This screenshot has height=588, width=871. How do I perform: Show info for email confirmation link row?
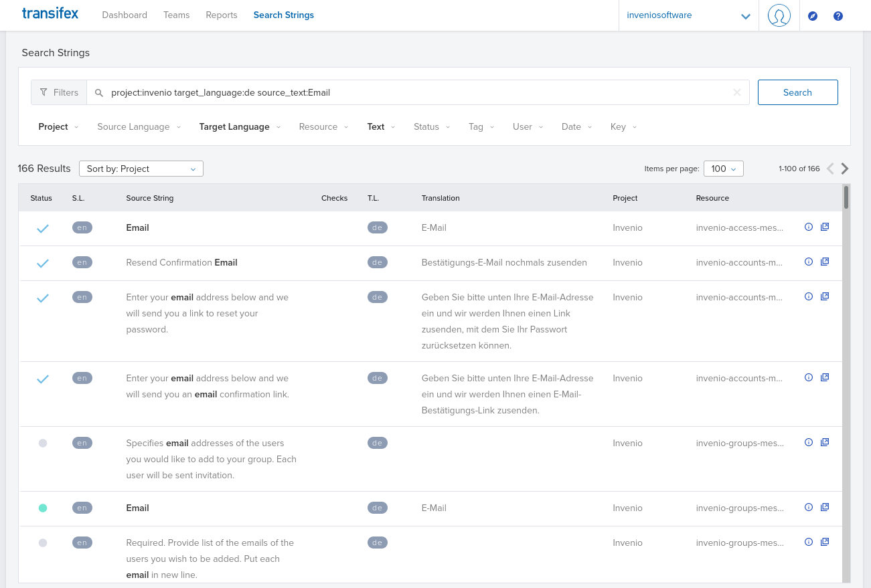(808, 377)
